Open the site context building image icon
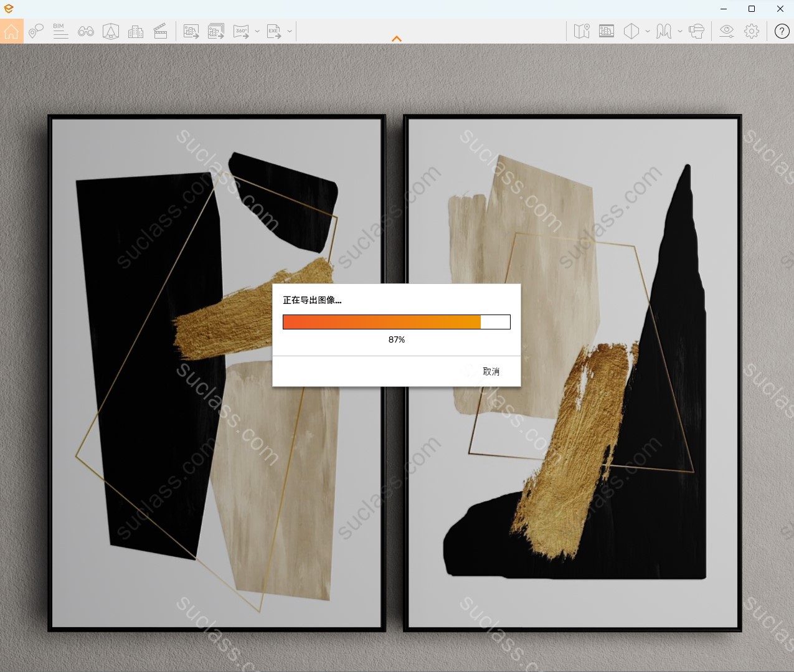This screenshot has height=672, width=794. pyautogui.click(x=607, y=31)
